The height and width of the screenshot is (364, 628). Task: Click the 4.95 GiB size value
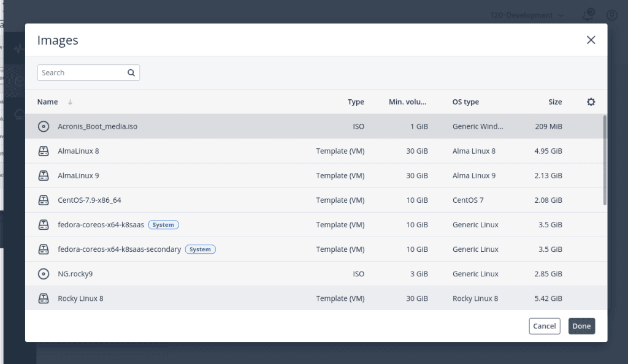pos(548,151)
